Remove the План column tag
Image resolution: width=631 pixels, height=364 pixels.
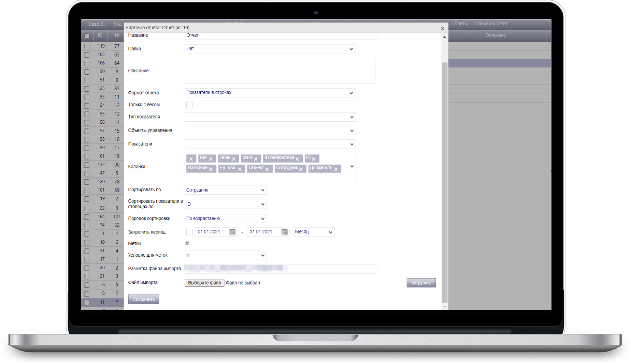(x=234, y=159)
